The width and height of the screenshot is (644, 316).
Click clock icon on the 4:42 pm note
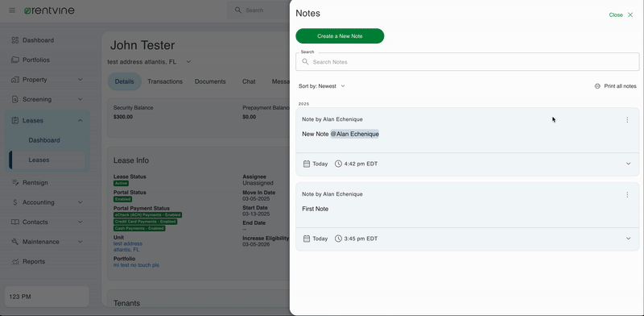(338, 164)
